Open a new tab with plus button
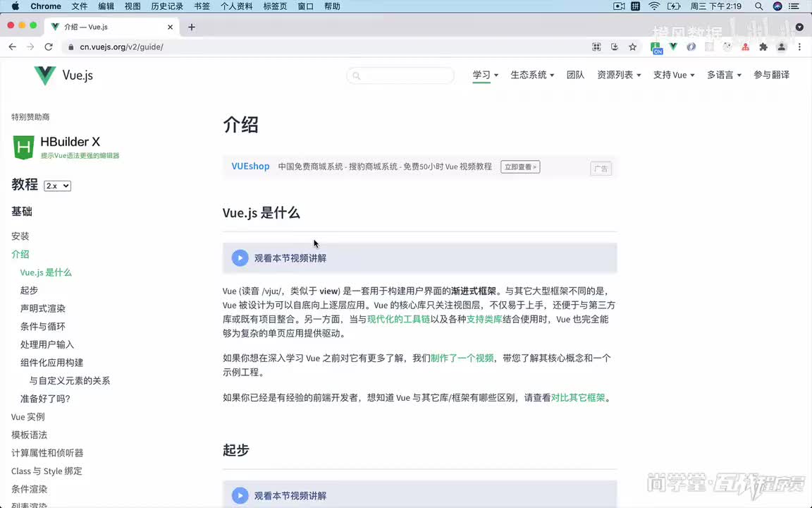 tap(192, 27)
